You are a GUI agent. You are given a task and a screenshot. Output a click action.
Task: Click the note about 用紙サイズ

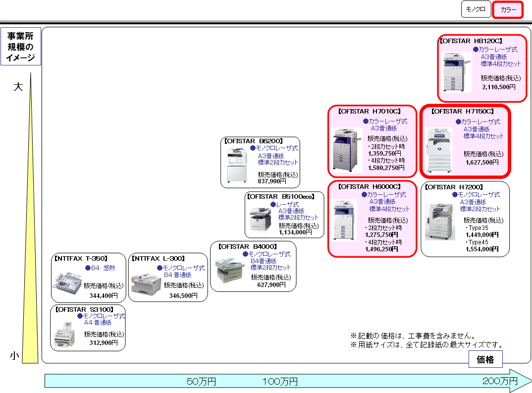pyautogui.click(x=427, y=345)
